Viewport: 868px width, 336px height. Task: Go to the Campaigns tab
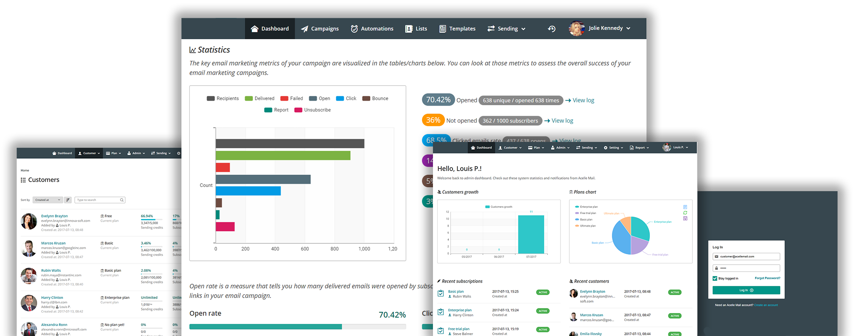[x=320, y=29]
